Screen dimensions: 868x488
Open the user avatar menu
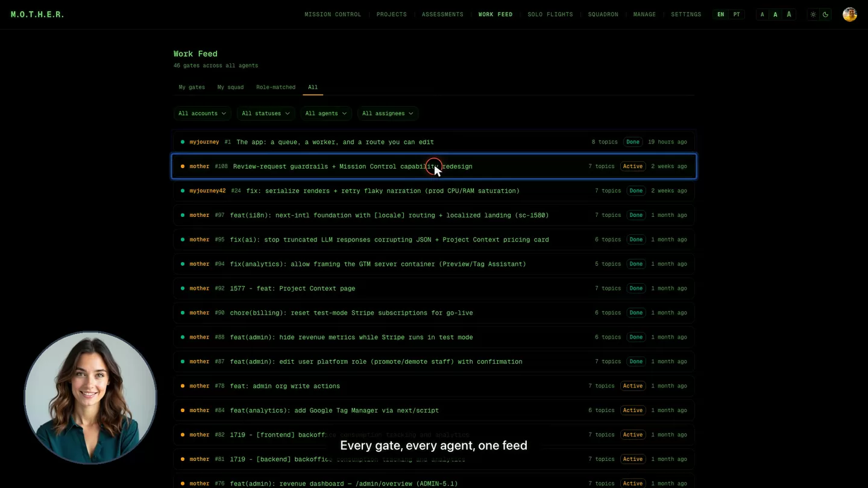tap(850, 14)
